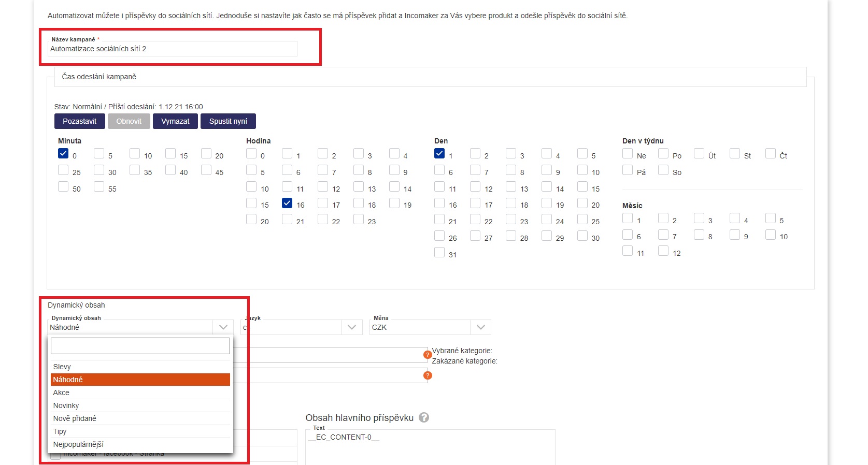Check the Měsíc 12 checkbox
Image resolution: width=868 pixels, height=465 pixels.
click(663, 251)
